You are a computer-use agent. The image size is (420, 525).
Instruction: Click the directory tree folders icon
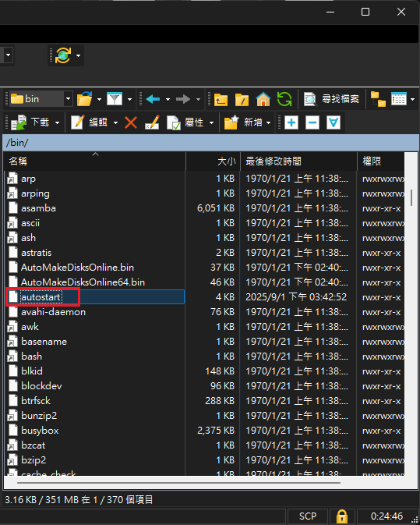point(378,99)
